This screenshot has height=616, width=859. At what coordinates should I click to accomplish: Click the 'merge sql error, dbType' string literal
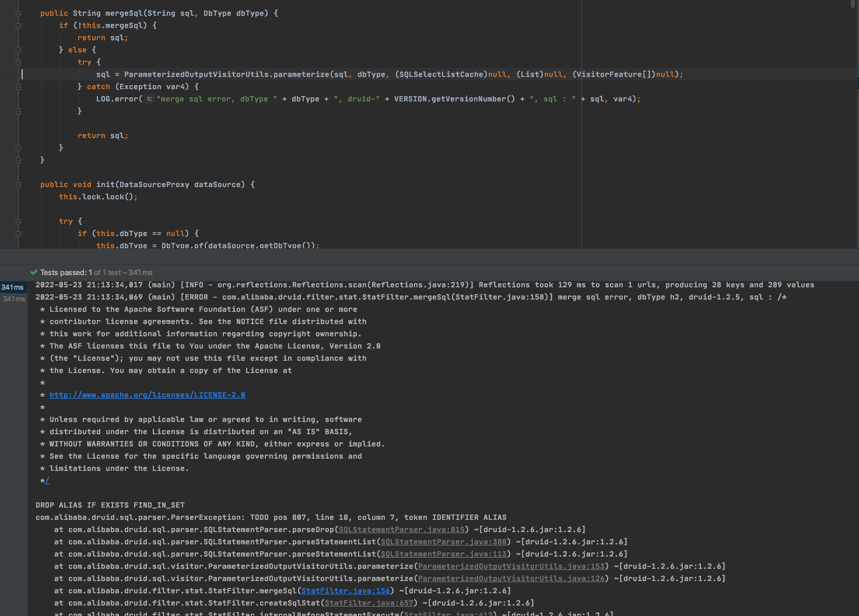tap(217, 99)
